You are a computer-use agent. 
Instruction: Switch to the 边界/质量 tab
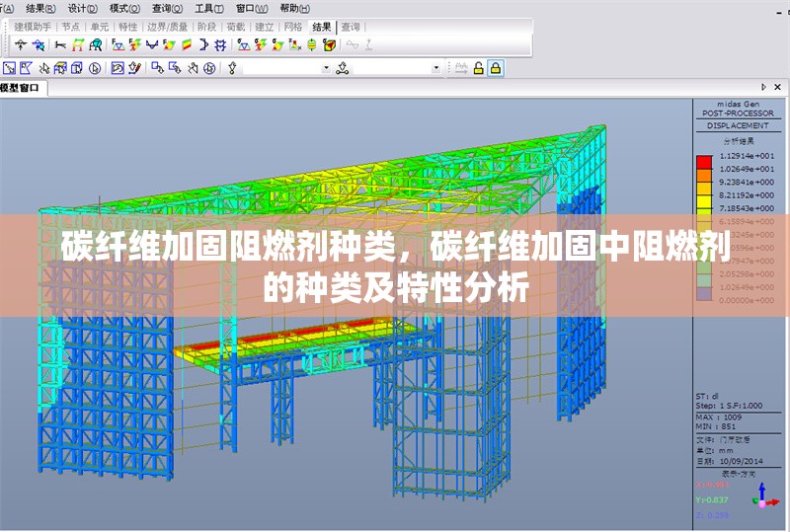point(167,27)
